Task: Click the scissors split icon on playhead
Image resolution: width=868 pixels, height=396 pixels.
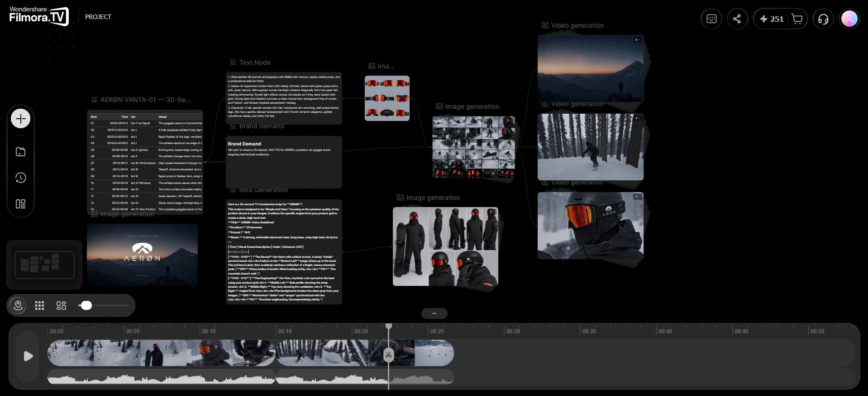Action: [388, 355]
